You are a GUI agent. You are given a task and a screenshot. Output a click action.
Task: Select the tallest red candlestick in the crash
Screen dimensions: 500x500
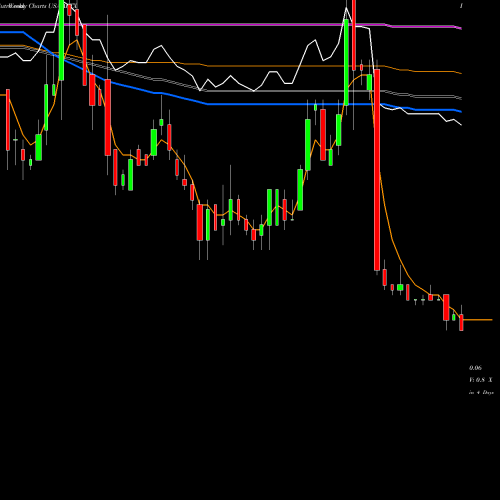click(377, 170)
